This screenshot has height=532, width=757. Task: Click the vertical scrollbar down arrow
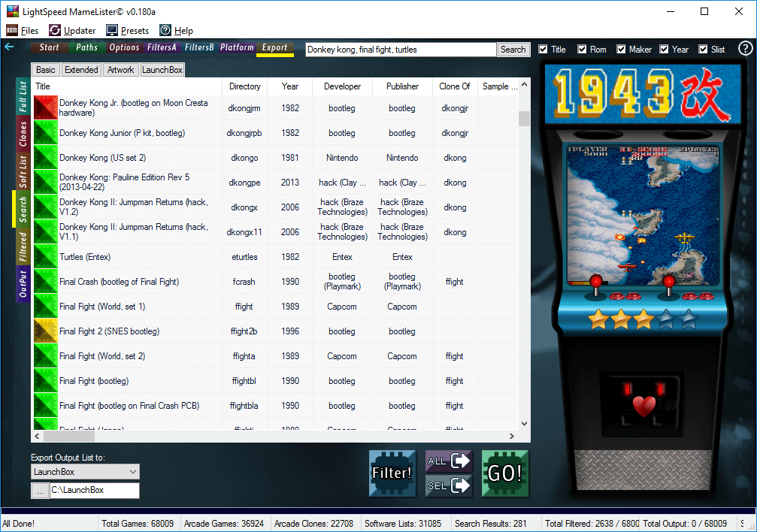(x=524, y=424)
